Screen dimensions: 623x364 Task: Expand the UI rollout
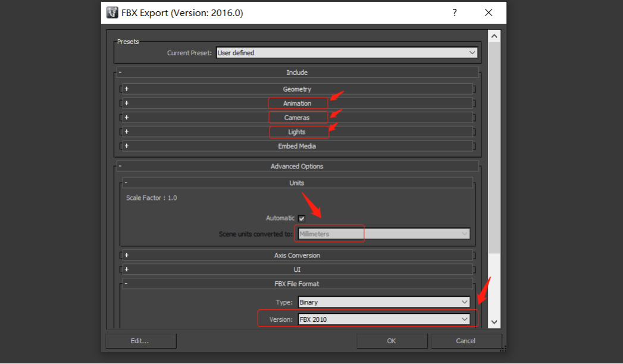click(297, 270)
